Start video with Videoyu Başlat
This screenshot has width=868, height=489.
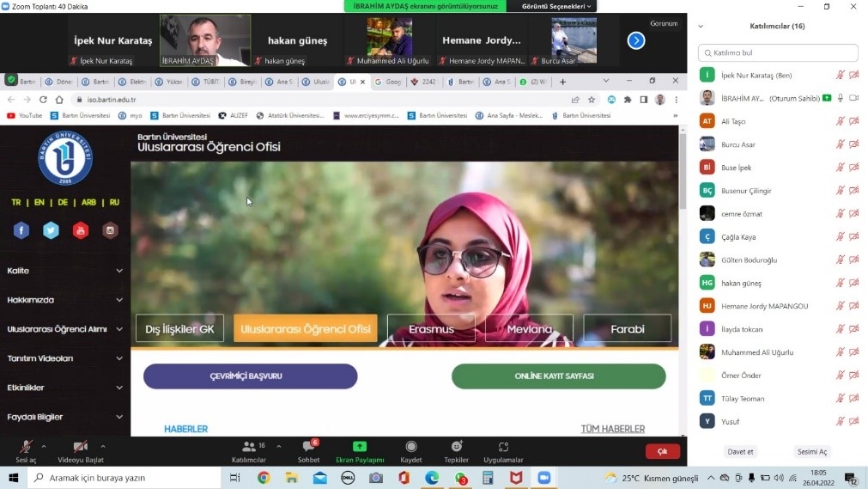pos(80,451)
